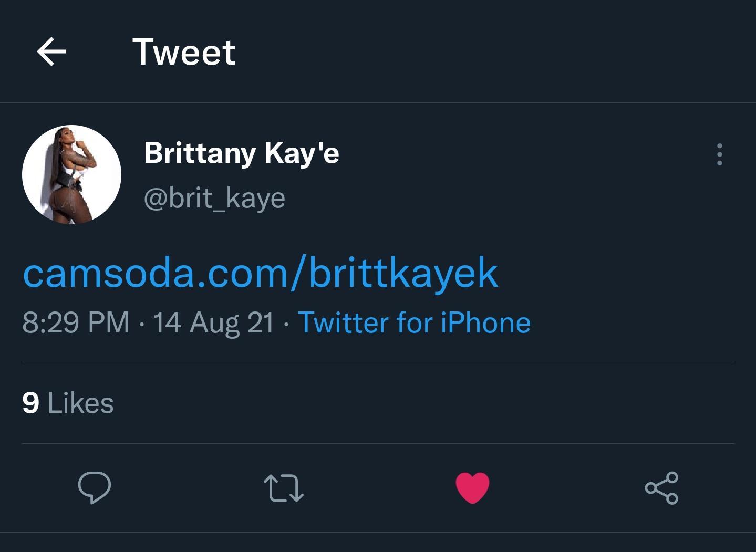Click the @brit_kaye handle
Viewport: 756px width, 552px height.
coord(214,197)
